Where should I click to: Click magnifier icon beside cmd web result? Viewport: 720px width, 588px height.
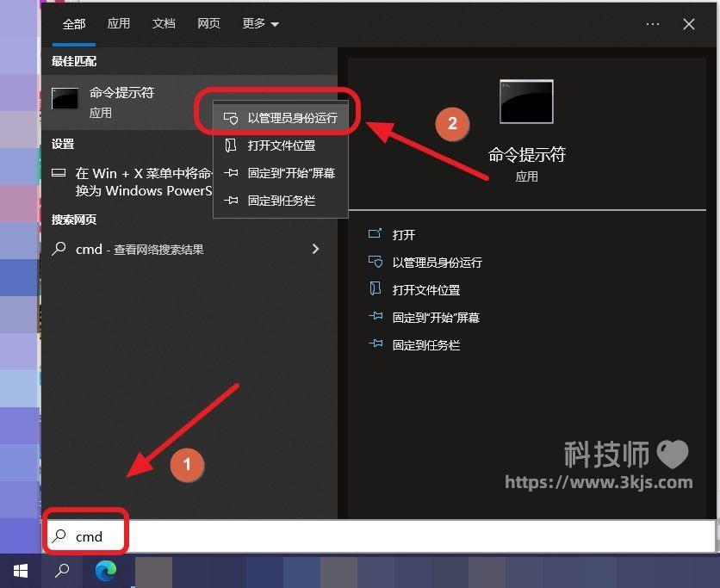coord(59,249)
